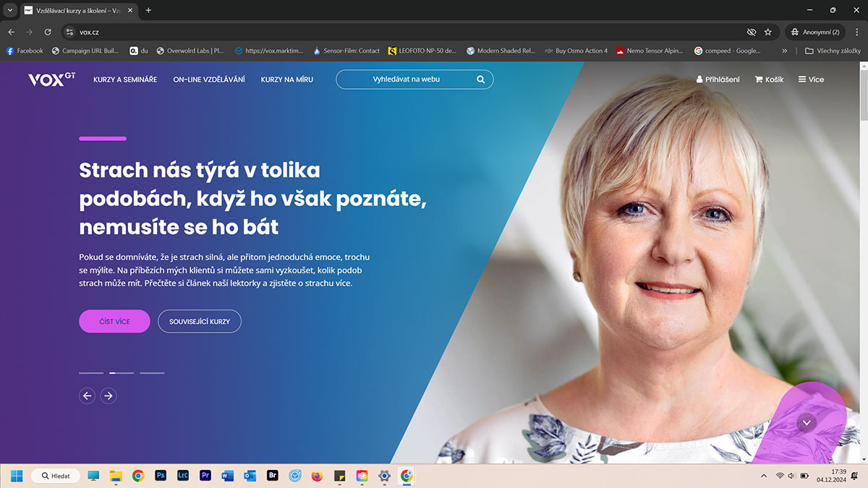This screenshot has height=488, width=868.
Task: Open the shopping cart Košík
Action: pyautogui.click(x=769, y=80)
